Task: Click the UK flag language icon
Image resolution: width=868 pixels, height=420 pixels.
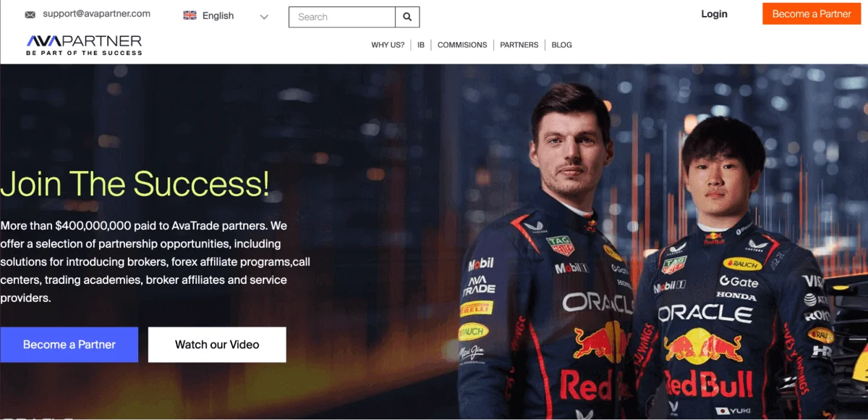Action: [190, 15]
